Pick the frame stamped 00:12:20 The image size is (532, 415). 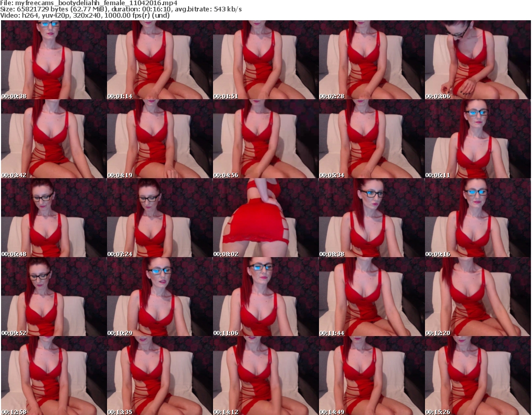[478, 297]
